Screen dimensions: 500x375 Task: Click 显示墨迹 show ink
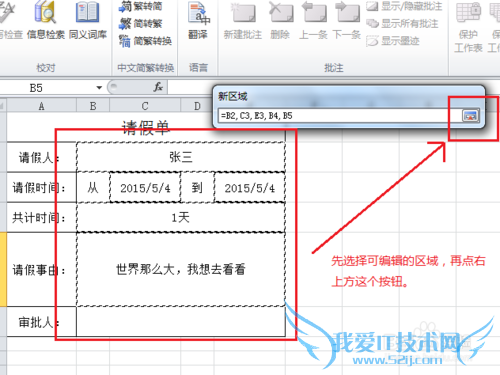(x=393, y=41)
